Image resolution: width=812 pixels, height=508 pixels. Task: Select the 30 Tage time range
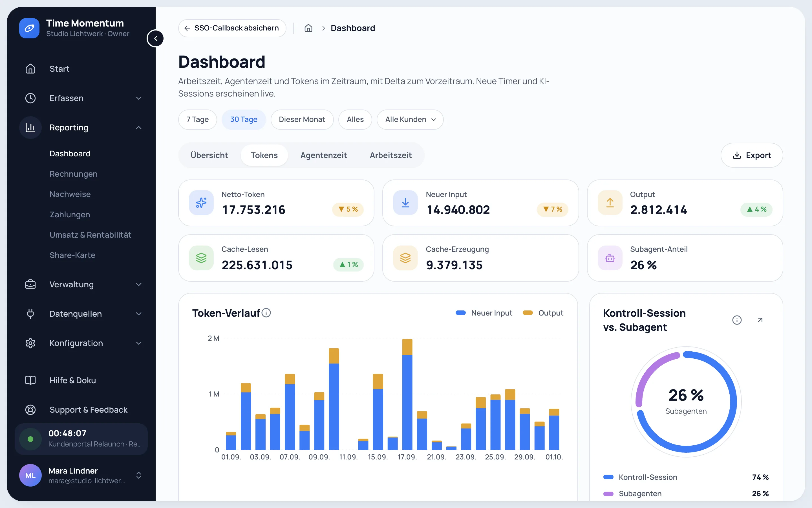(244, 119)
